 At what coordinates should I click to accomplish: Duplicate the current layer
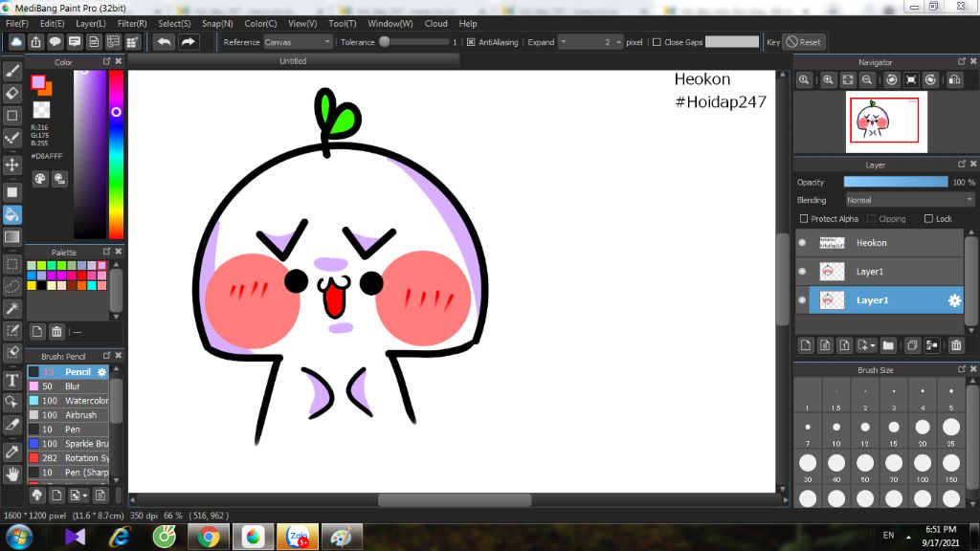[912, 345]
